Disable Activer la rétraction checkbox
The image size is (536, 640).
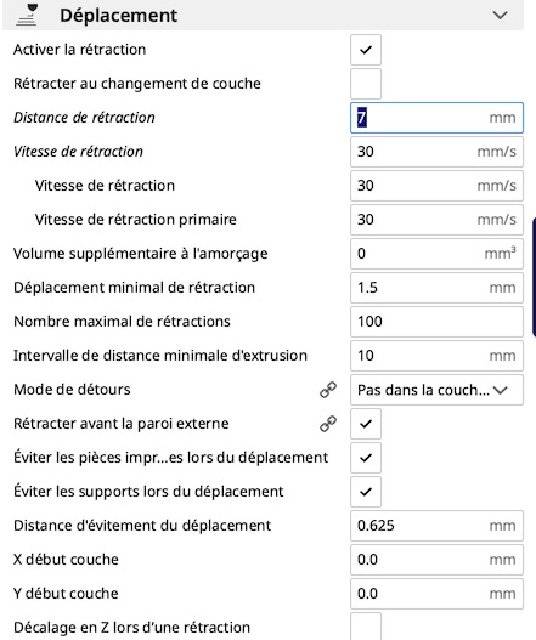[366, 50]
